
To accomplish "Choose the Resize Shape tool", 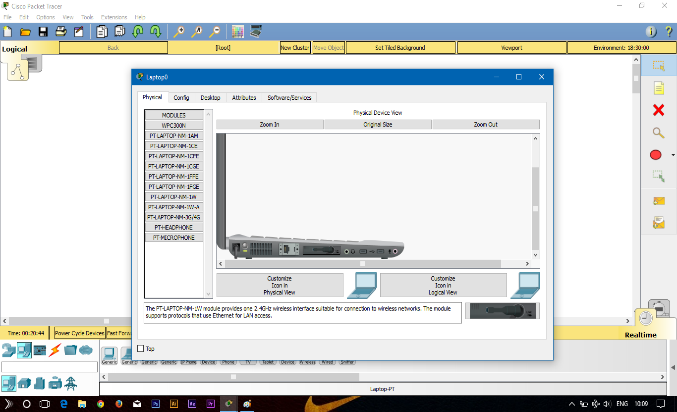I will (x=658, y=177).
